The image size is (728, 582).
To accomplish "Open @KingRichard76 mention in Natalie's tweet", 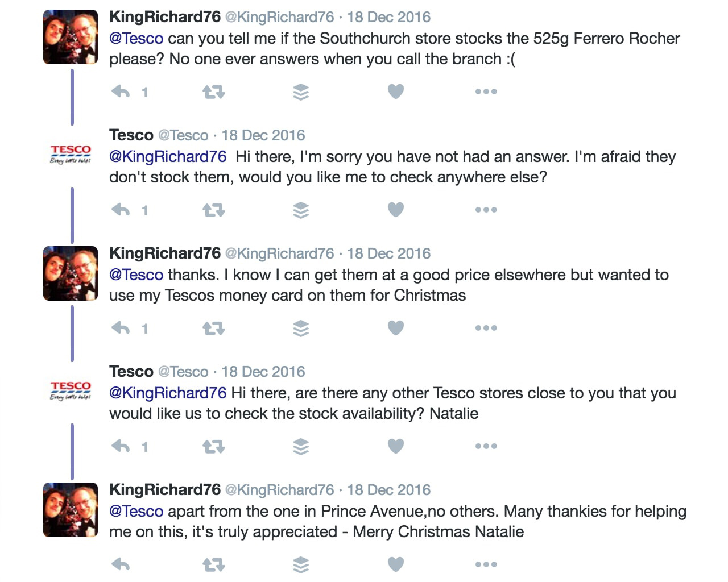I will click(168, 393).
